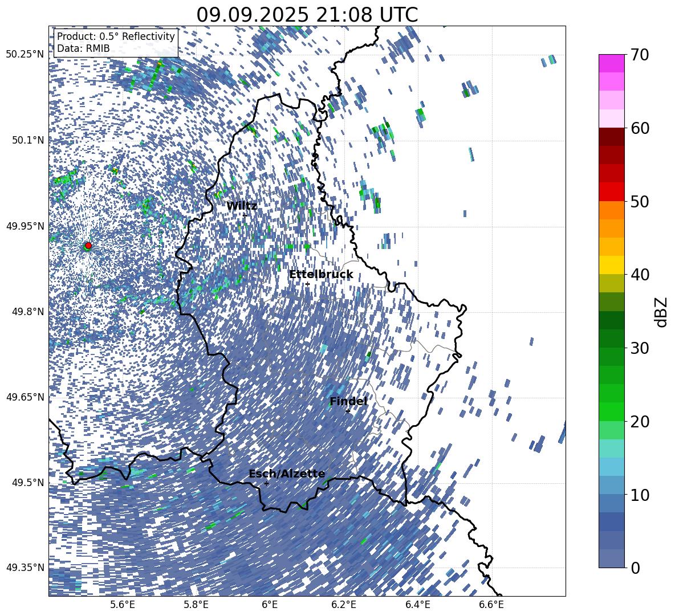Image resolution: width=675 pixels, height=616 pixels.
Task: Click the 50 value on colorbar
Action: pos(640,201)
